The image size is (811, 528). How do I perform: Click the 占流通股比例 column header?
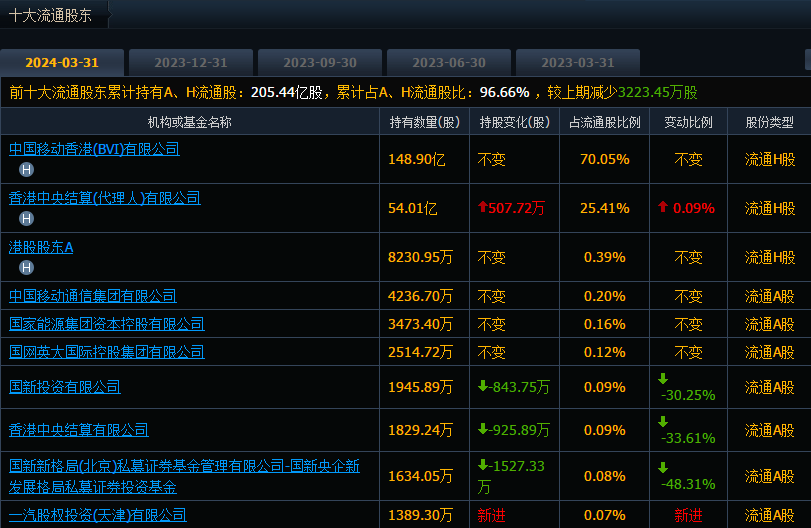click(605, 122)
